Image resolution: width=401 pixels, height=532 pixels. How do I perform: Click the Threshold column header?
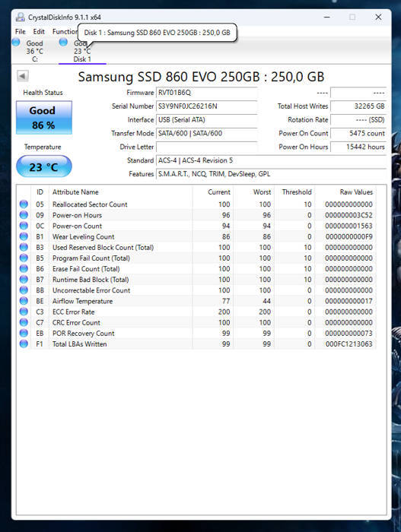point(296,192)
